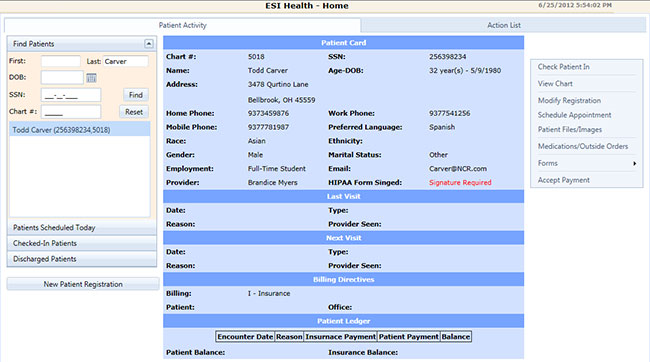Click the Last Visit section header
Image resolution: width=650 pixels, height=362 pixels.
coord(343,196)
